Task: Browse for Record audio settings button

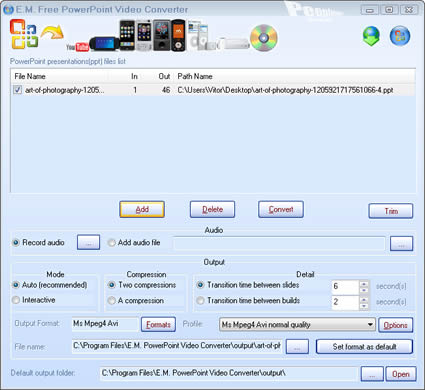Action: tap(88, 242)
